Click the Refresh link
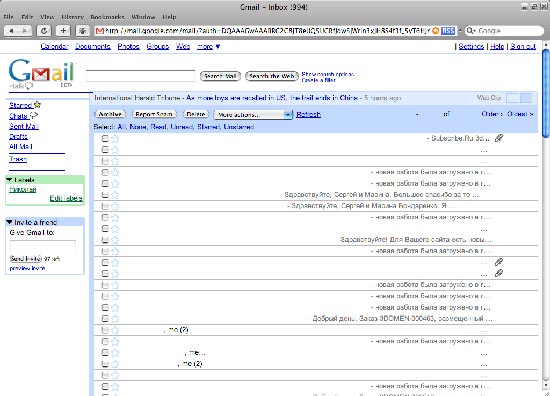The width and height of the screenshot is (550, 396). [x=308, y=114]
